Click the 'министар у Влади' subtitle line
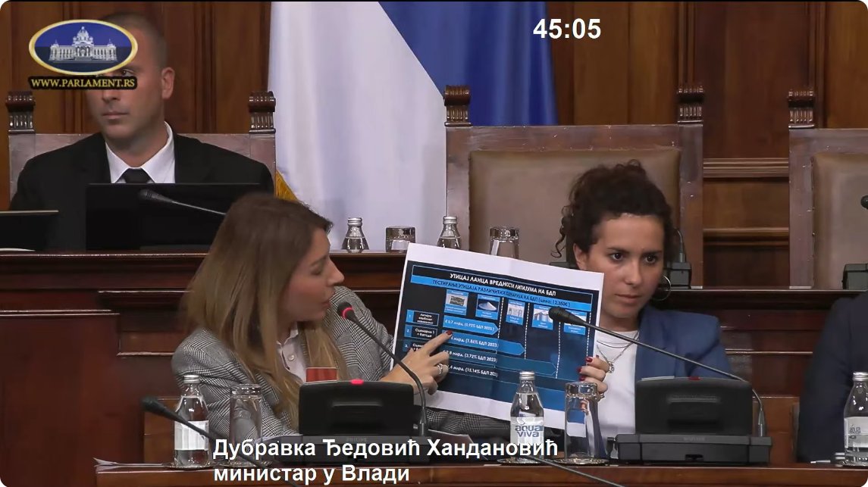Image resolution: width=868 pixels, height=487 pixels. coord(311,474)
